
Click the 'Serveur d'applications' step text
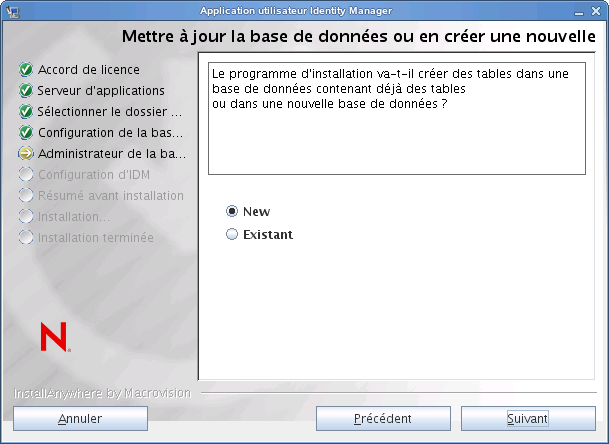(x=101, y=91)
